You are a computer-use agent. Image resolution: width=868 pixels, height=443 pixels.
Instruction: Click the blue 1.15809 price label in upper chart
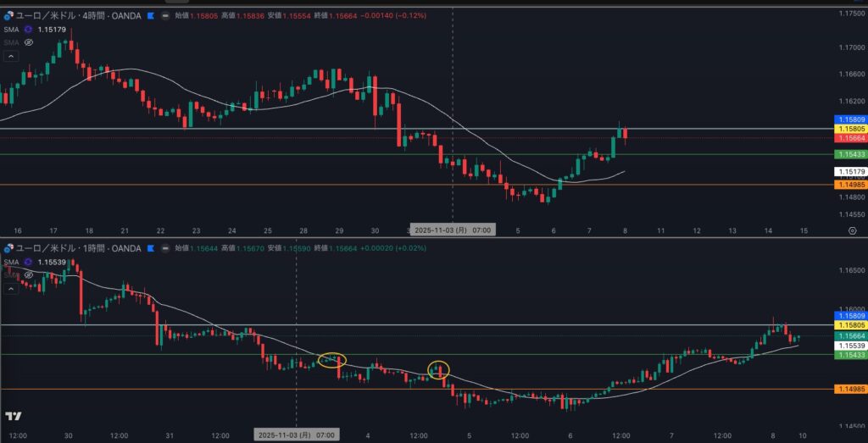pos(850,119)
